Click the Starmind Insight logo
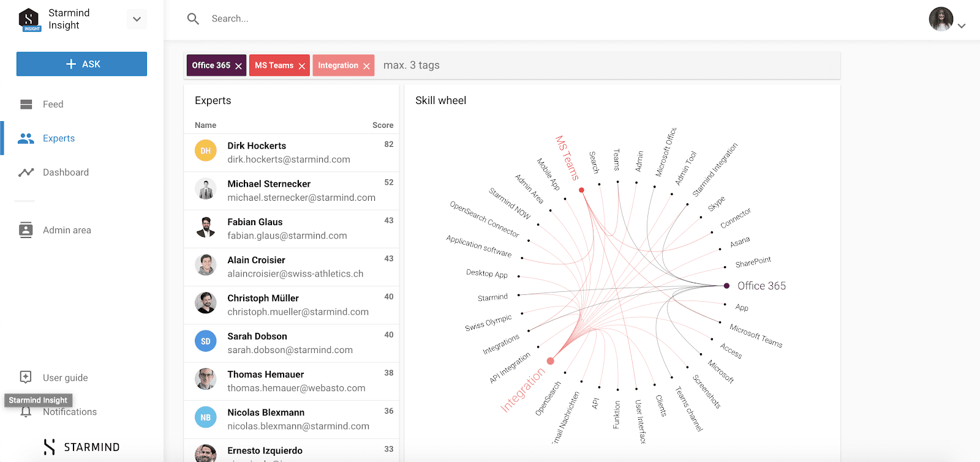 29,20
